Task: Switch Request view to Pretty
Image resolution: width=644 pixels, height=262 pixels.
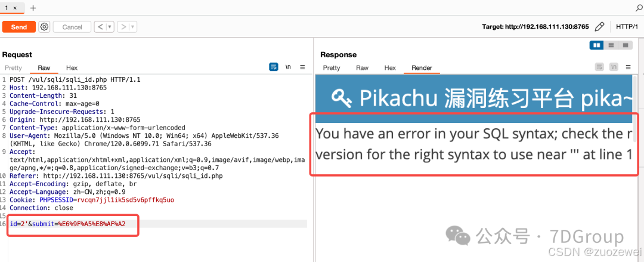Action: 14,68
